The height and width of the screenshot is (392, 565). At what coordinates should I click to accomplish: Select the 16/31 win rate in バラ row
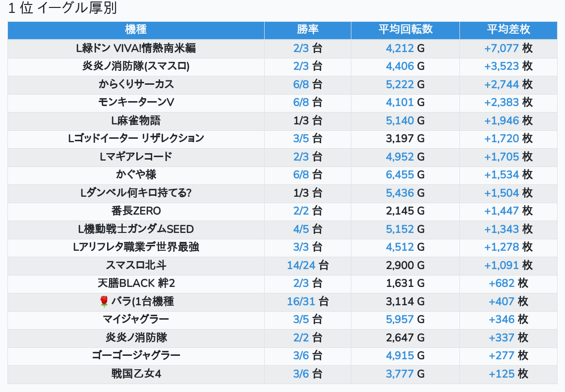click(x=301, y=301)
